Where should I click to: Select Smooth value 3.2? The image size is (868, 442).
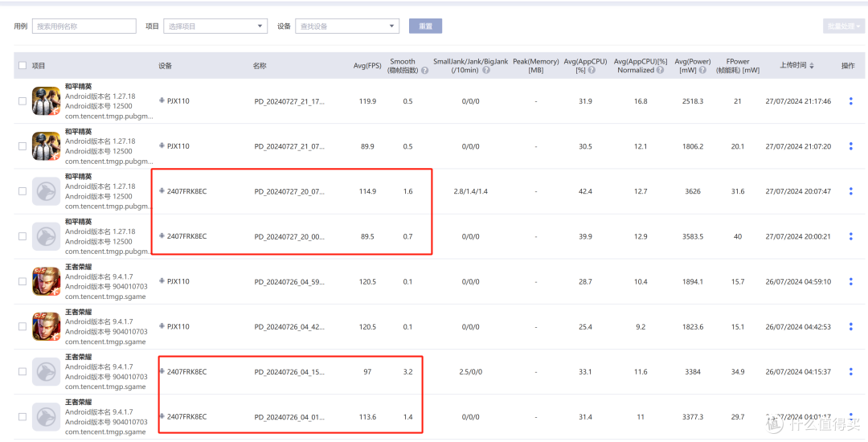click(407, 372)
